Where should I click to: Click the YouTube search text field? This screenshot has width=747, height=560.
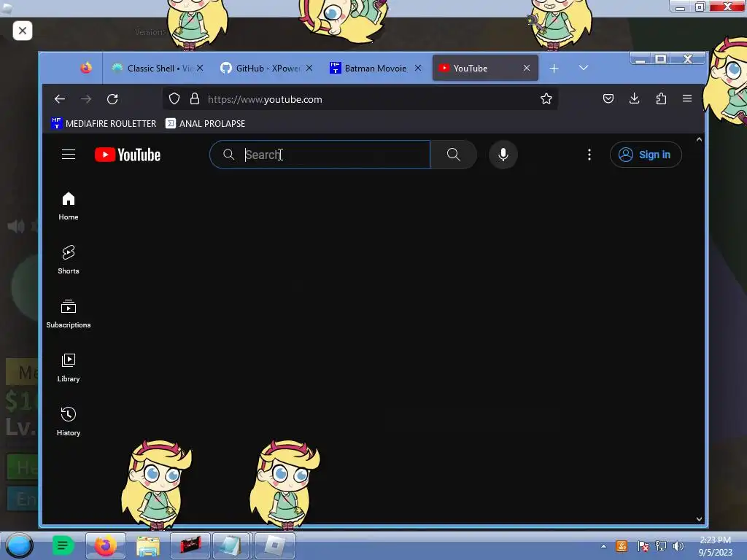[320, 155]
